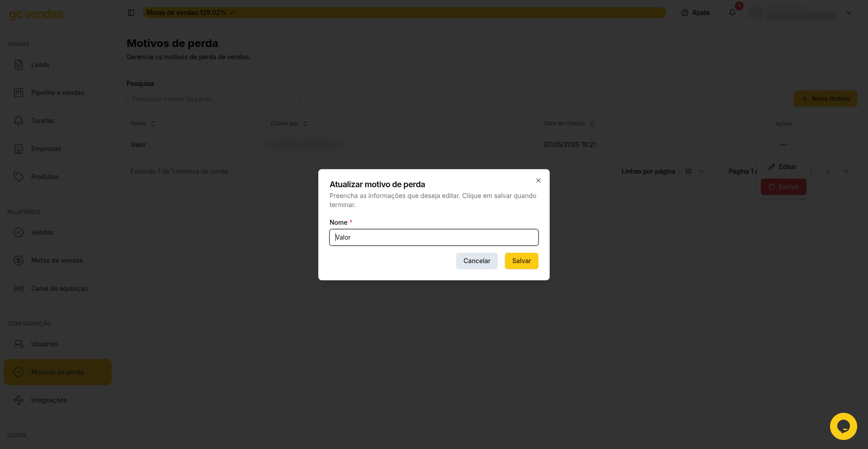Image resolution: width=868 pixels, height=449 pixels.
Task: Expand Metas de vendas 129.02% progress bar
Action: click(x=405, y=13)
